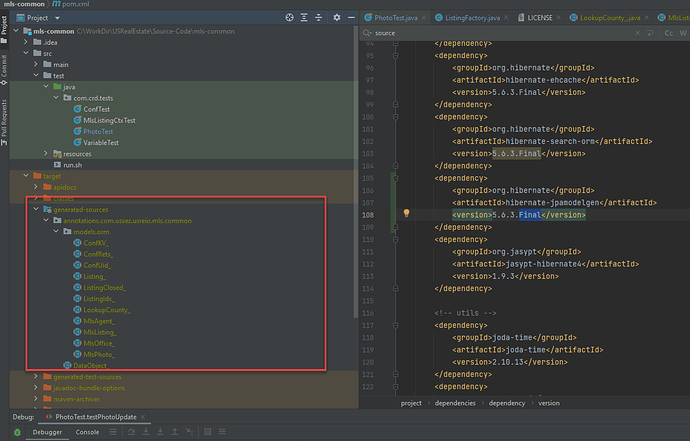Toggle the Project sidebar tab
This screenshot has height=441, width=690.
4,29
